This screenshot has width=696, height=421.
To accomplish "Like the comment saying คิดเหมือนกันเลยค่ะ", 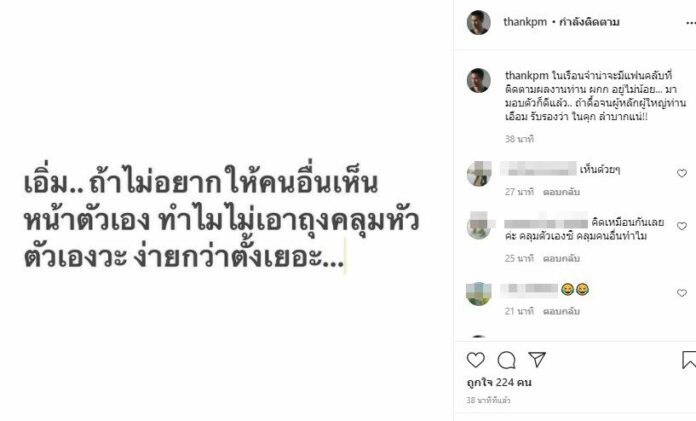I will tap(682, 226).
